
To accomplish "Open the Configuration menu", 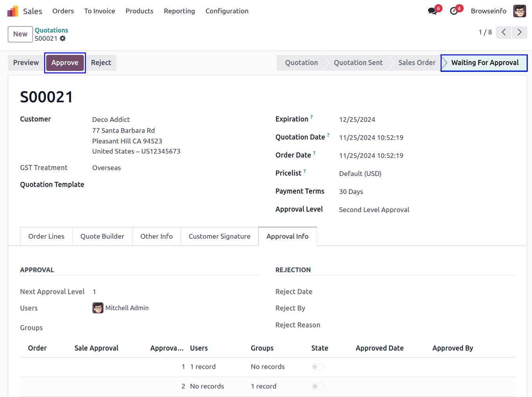I will [x=227, y=11].
